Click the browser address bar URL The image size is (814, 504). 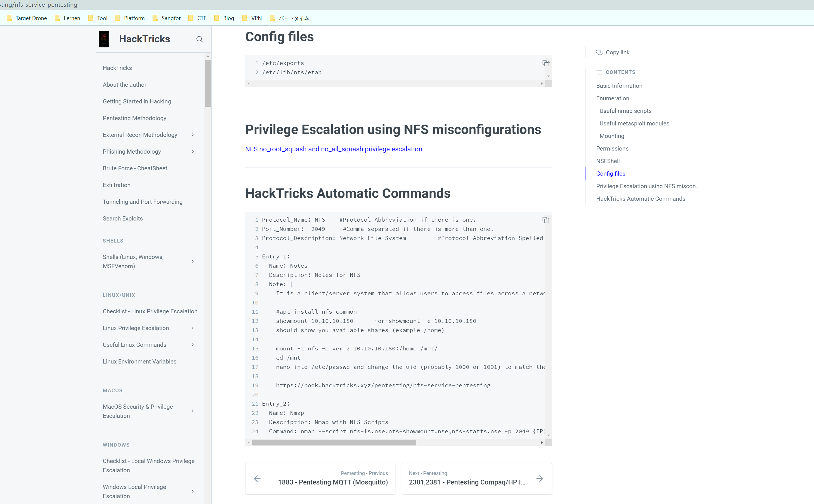(x=39, y=5)
